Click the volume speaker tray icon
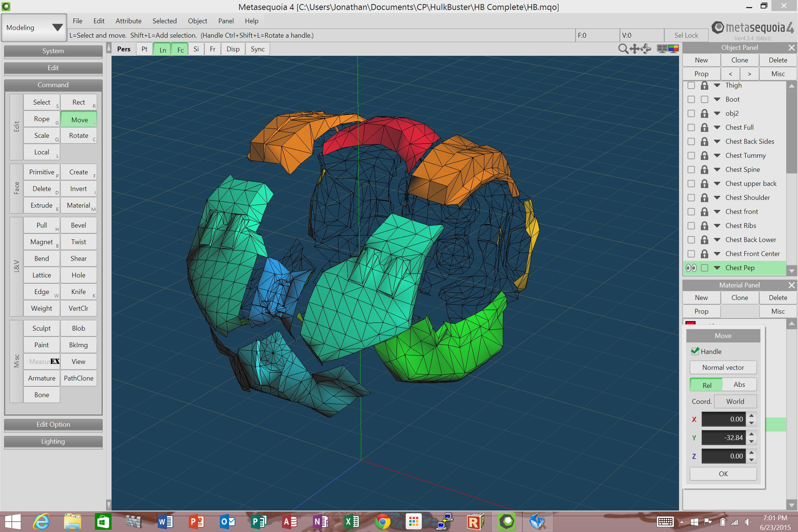Screen dimensions: 798x532 tap(748, 522)
